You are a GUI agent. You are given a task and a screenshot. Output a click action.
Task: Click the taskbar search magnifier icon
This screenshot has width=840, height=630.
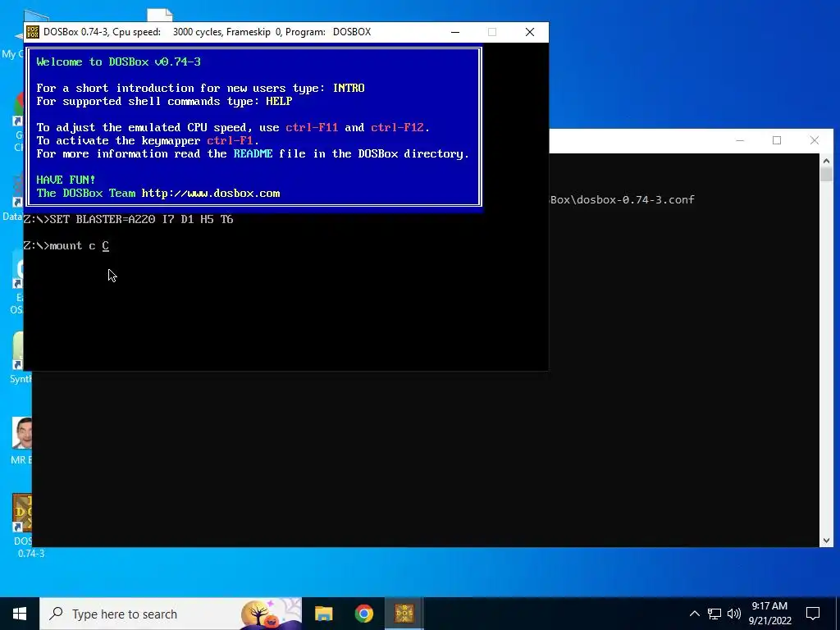(56, 614)
